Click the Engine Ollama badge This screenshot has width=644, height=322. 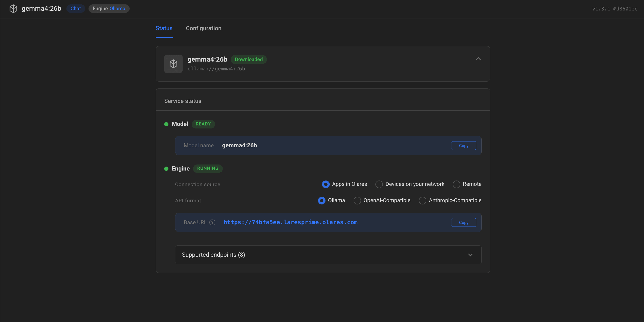click(109, 9)
